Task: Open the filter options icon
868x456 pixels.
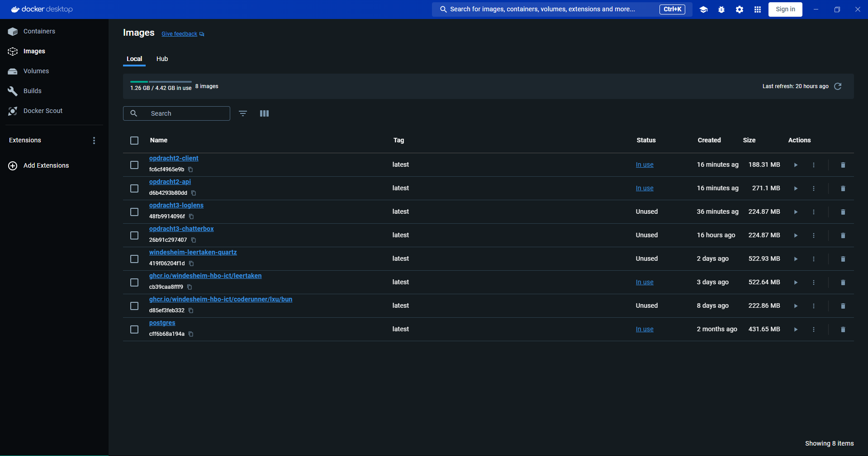Action: [x=243, y=113]
